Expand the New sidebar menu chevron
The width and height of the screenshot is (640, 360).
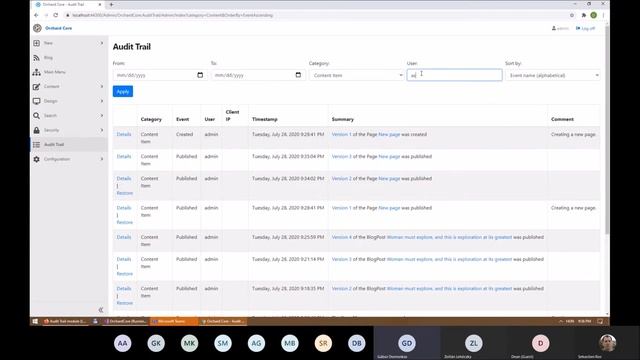(102, 43)
